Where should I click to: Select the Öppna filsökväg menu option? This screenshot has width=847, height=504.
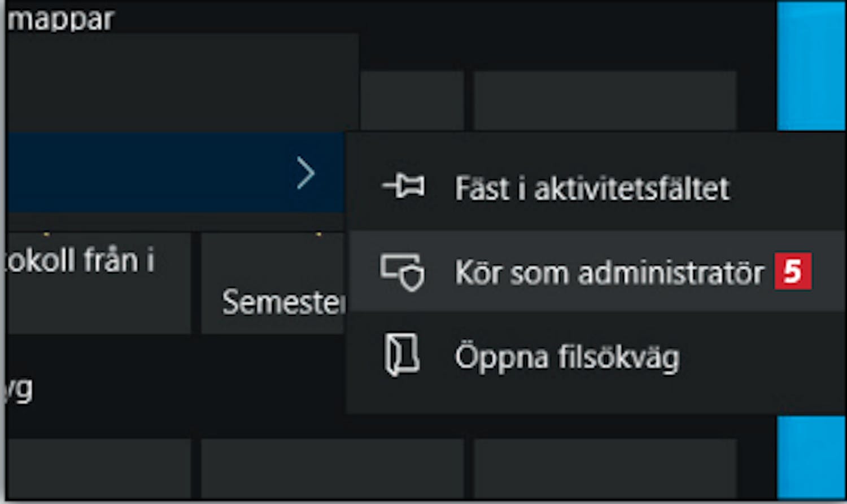coord(595,356)
